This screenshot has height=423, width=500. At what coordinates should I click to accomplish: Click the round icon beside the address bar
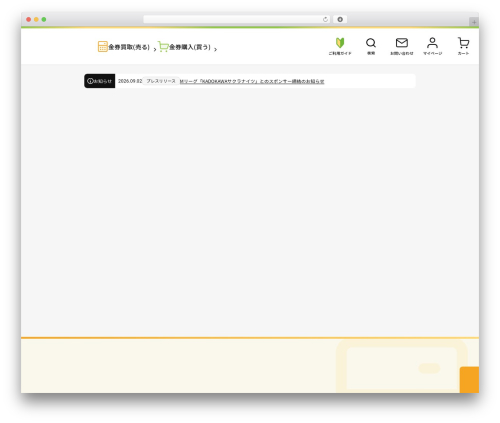340,19
